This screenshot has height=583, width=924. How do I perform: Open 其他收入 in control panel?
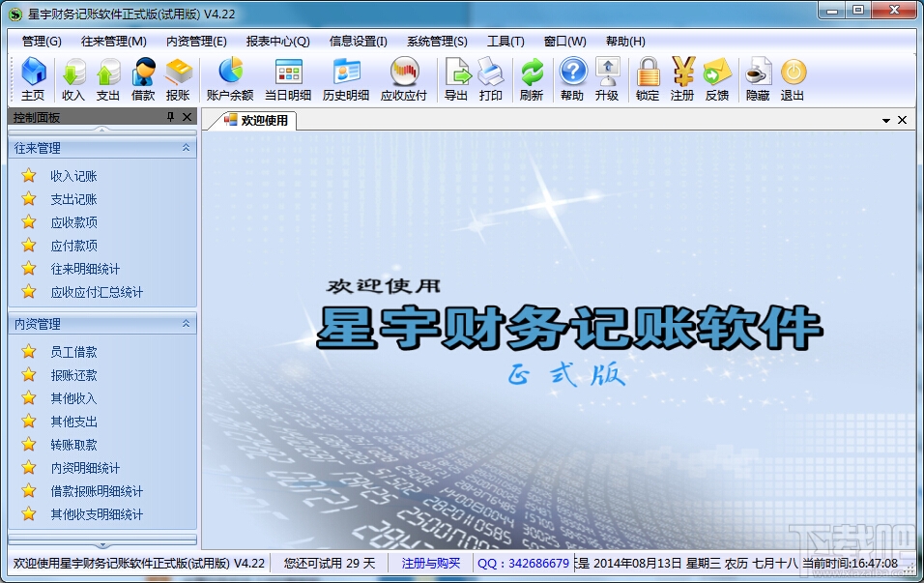[x=73, y=398]
